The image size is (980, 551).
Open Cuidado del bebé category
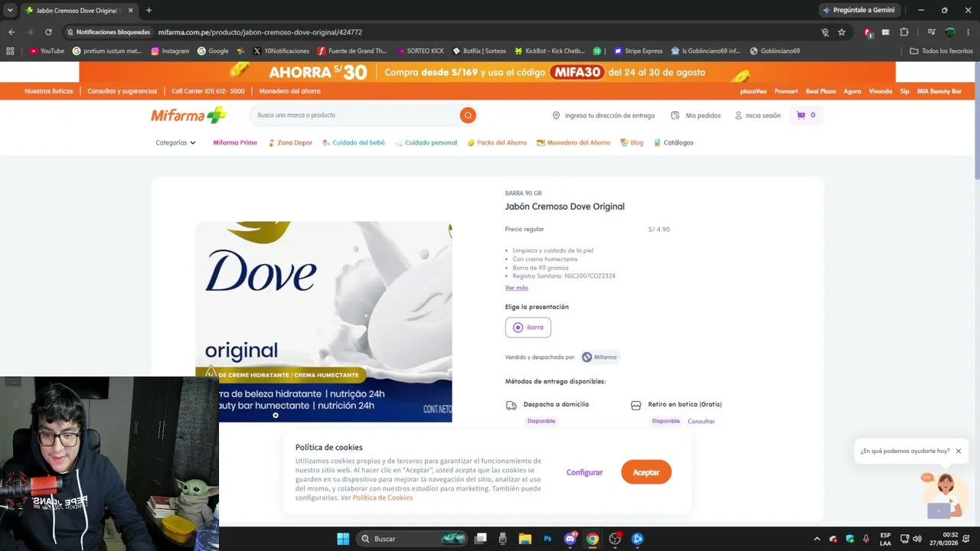(x=354, y=143)
